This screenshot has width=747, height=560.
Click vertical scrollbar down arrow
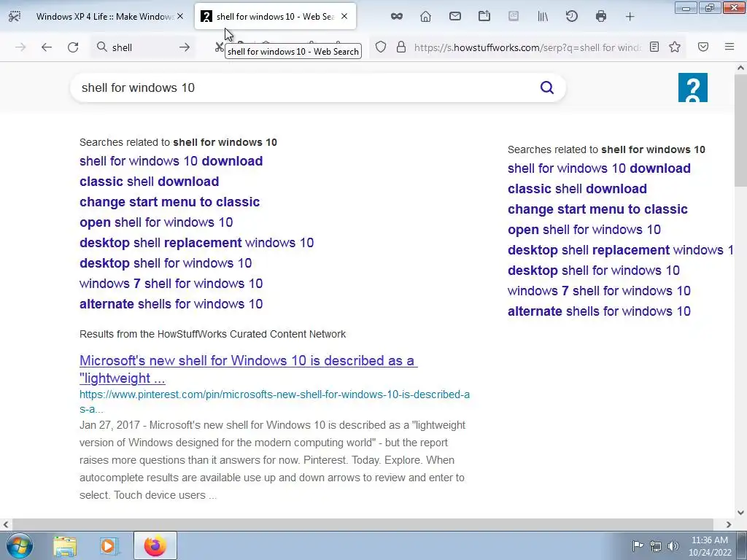coord(740,513)
